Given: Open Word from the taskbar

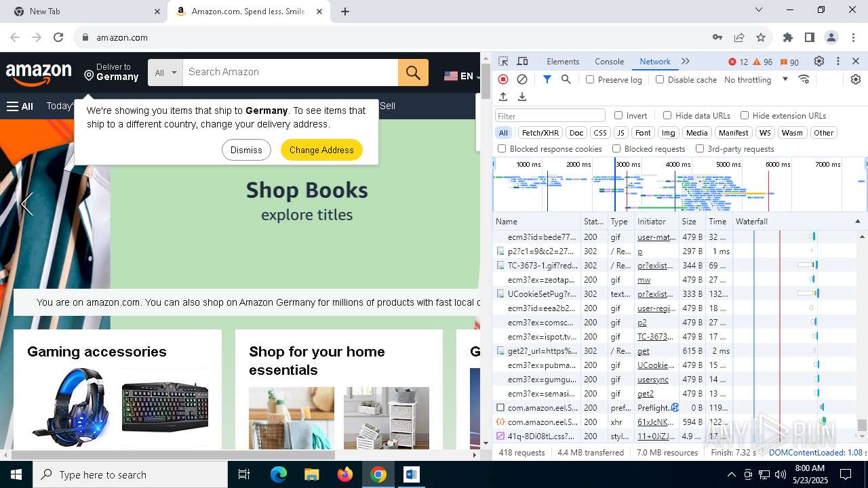Looking at the screenshot, I should click(x=412, y=474).
